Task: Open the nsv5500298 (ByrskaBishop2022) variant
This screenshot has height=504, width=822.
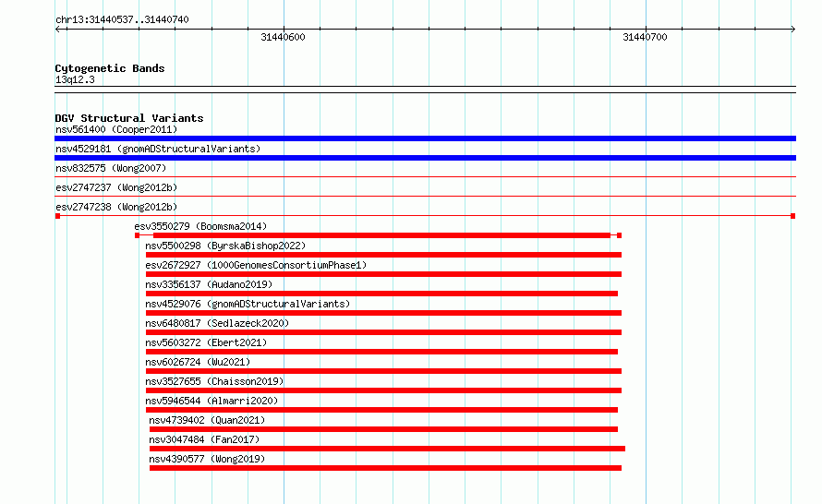Action: tap(225, 246)
